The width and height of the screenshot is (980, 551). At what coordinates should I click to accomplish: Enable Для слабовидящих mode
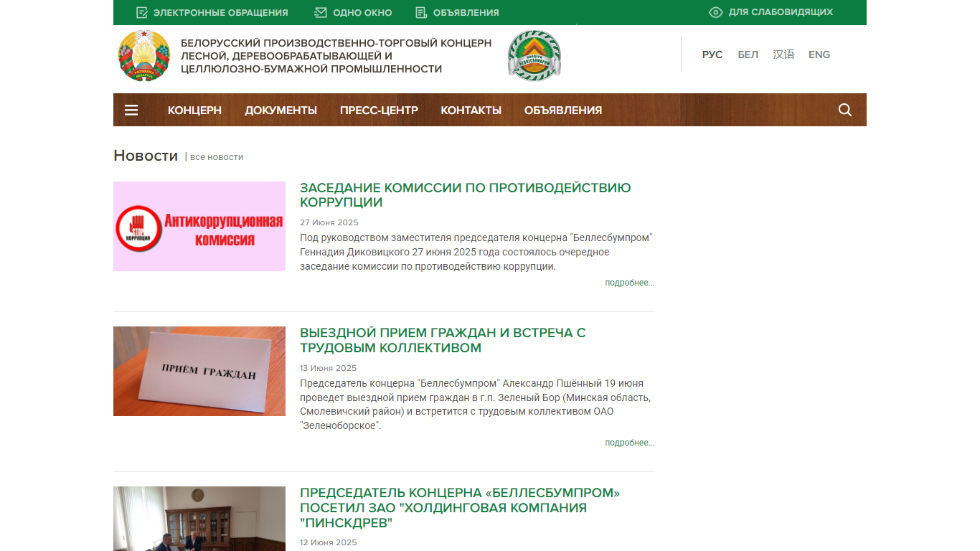[x=781, y=12]
